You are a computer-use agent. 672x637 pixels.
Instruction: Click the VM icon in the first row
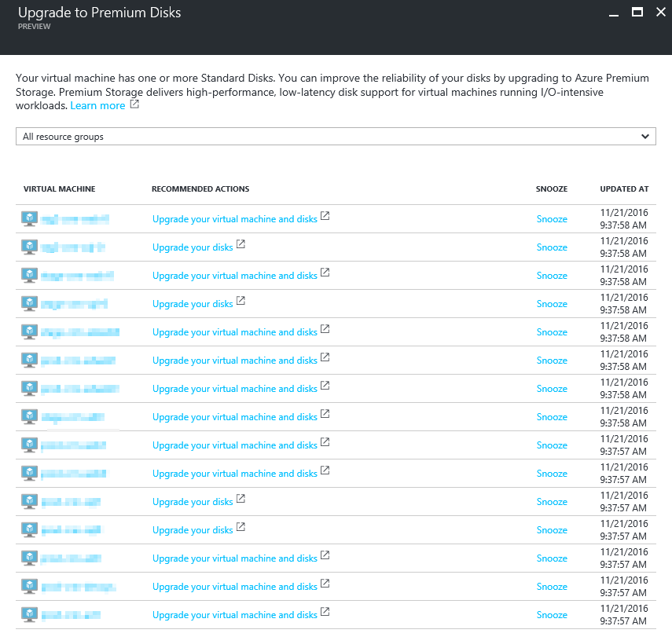click(30, 219)
